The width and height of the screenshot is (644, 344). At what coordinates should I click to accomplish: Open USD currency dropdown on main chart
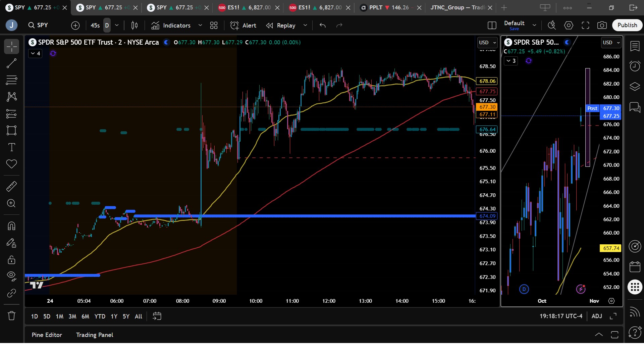click(x=487, y=43)
